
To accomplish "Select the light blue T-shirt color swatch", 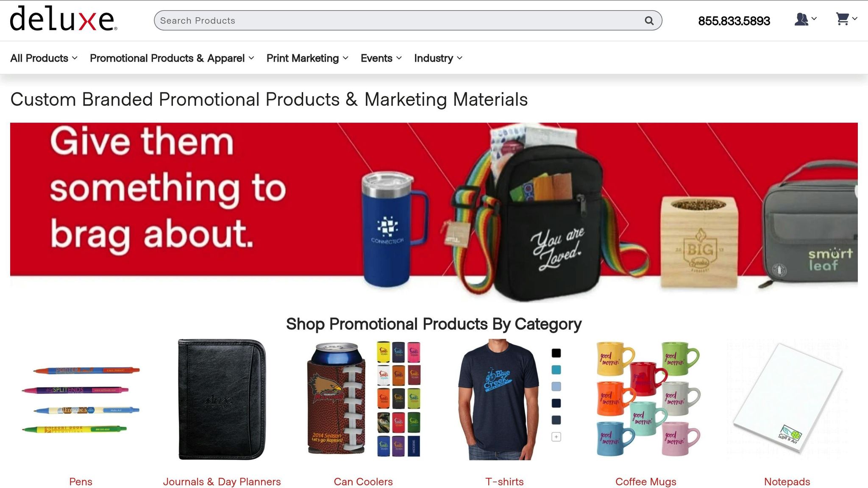I will tap(556, 386).
